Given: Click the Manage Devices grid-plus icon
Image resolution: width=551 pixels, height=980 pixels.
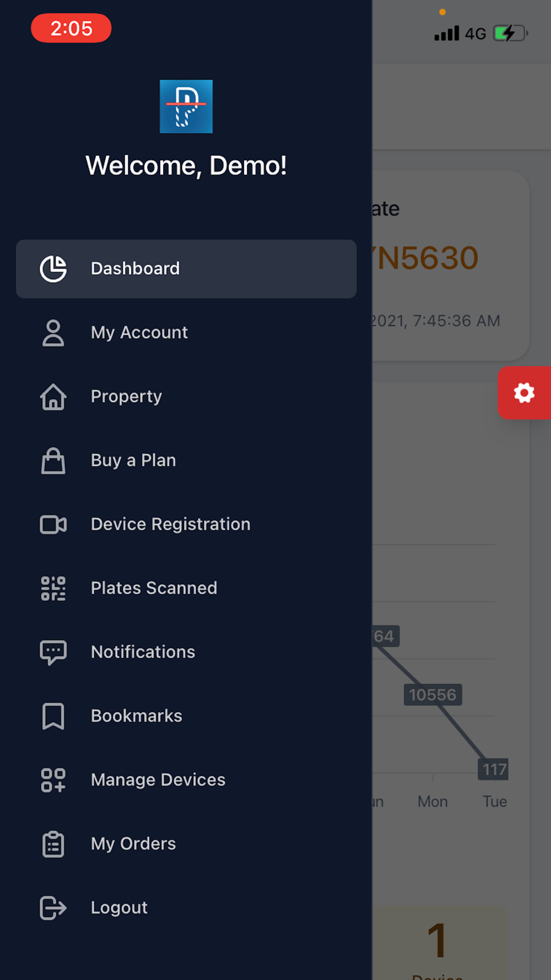Looking at the screenshot, I should [x=53, y=780].
